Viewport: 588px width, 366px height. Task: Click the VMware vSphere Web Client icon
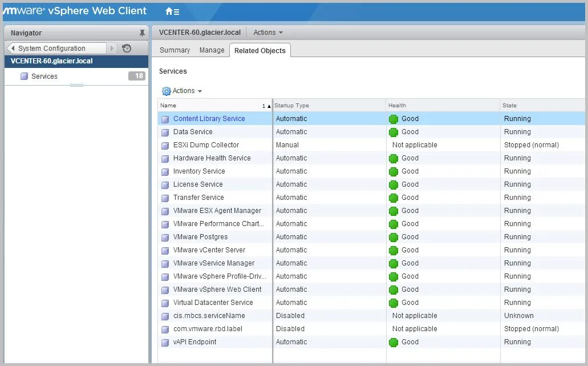tap(165, 290)
